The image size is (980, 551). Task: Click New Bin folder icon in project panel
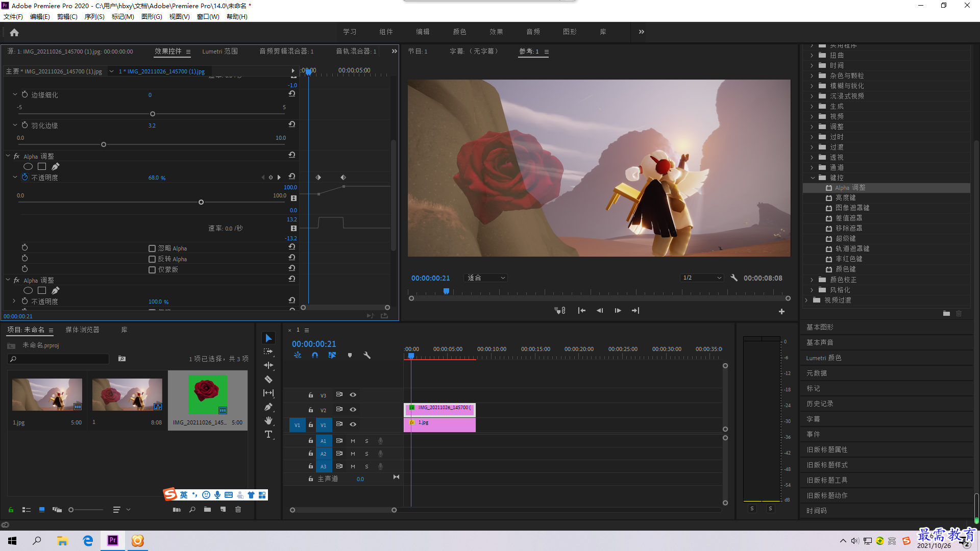207,509
